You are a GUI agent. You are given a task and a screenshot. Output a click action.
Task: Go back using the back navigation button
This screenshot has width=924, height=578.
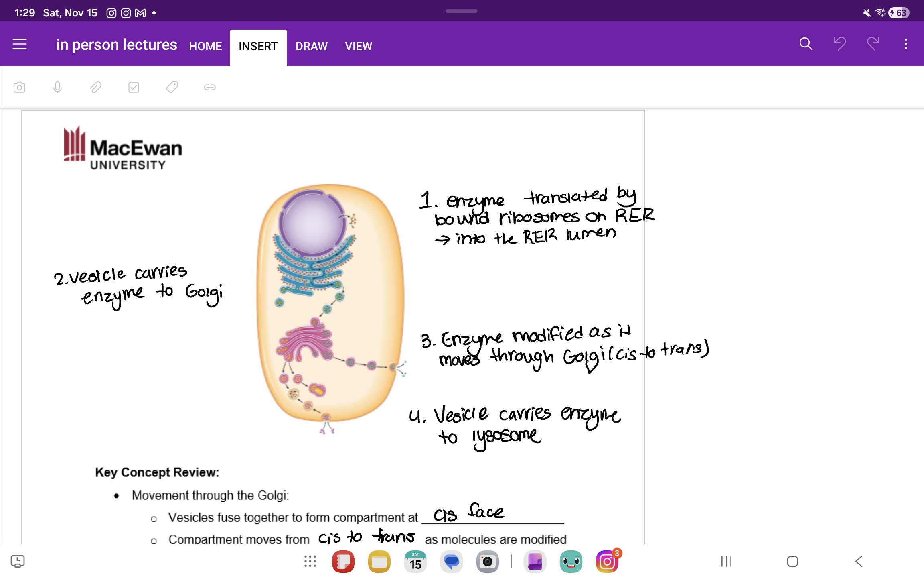[858, 561]
